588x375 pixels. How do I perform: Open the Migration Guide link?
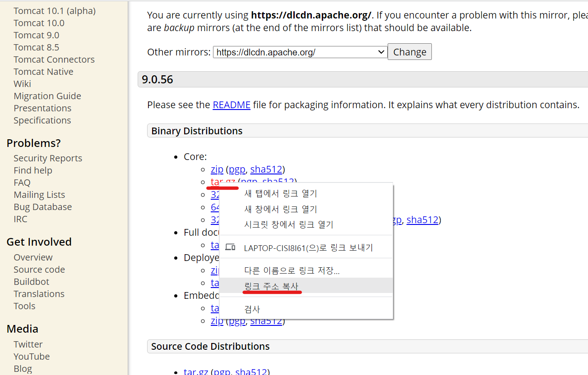[47, 96]
